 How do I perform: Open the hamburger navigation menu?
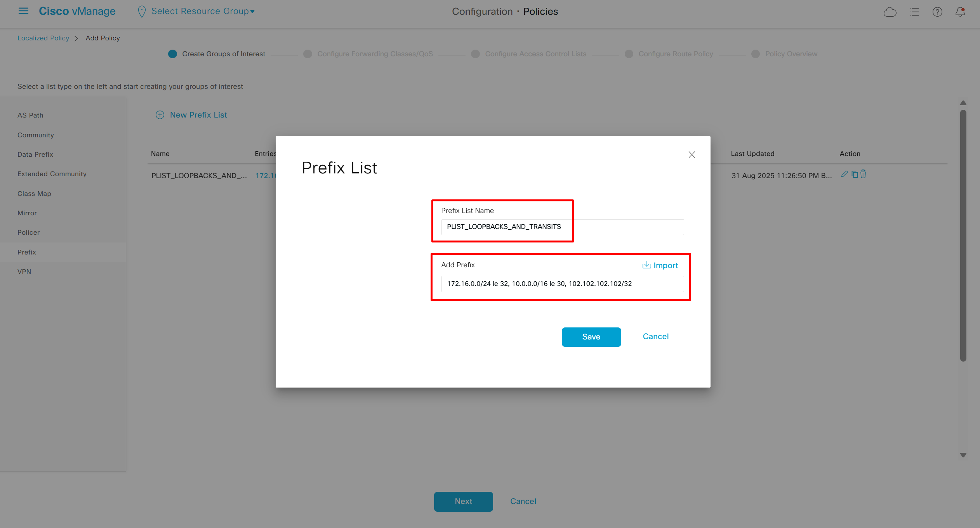click(23, 11)
